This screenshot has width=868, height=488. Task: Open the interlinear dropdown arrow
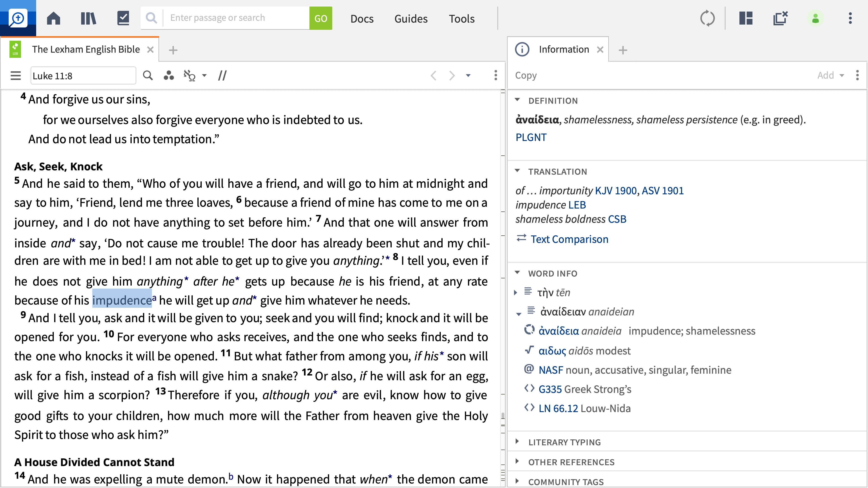point(204,76)
